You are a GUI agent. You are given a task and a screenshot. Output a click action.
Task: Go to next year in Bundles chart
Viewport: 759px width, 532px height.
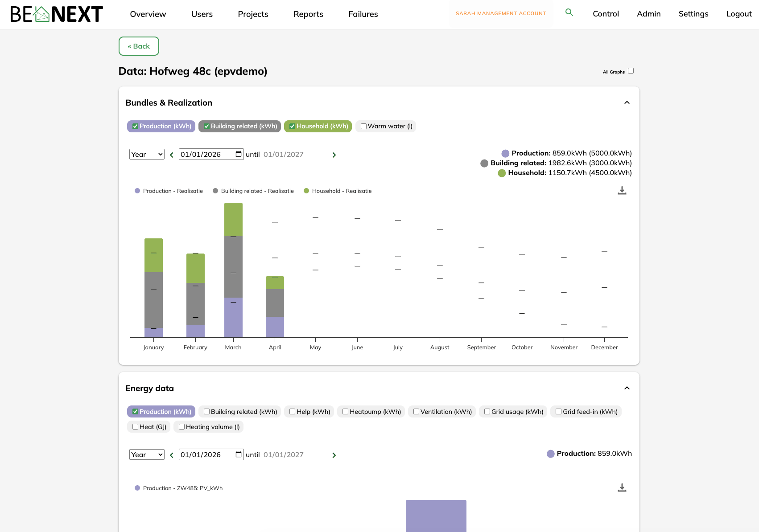pyautogui.click(x=334, y=155)
